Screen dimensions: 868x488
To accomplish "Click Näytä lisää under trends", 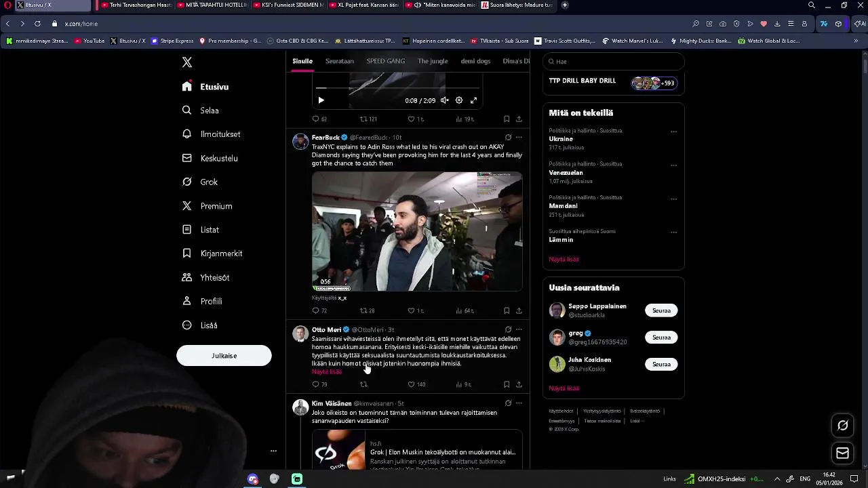I will click(x=564, y=259).
